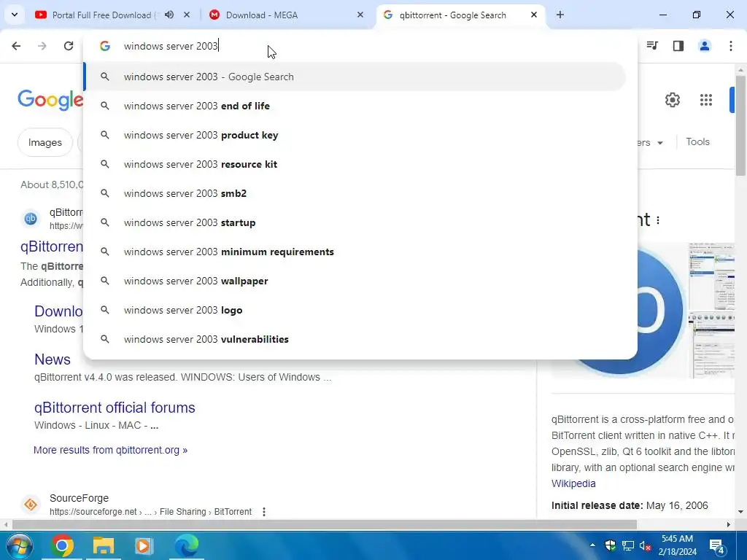
Task: Open the media player taskbar icon
Action: click(144, 545)
